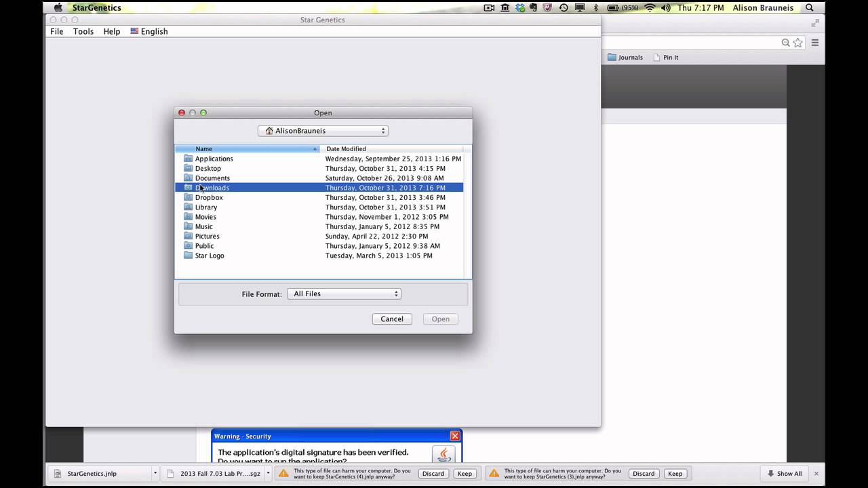868x488 pixels.
Task: Open the Chrome hamburger menu
Action: [x=815, y=43]
